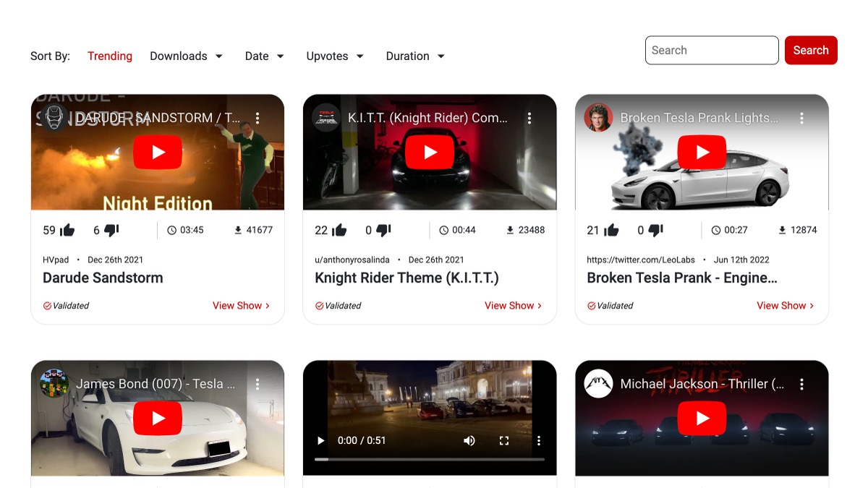
Task: Click the clock icon beside 00:44
Action: (443, 230)
